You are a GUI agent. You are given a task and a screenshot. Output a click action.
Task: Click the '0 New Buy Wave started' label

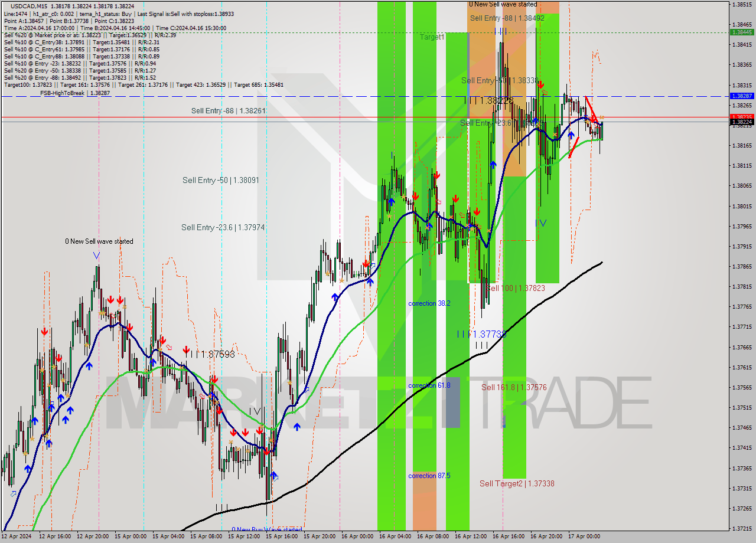coord(267,530)
